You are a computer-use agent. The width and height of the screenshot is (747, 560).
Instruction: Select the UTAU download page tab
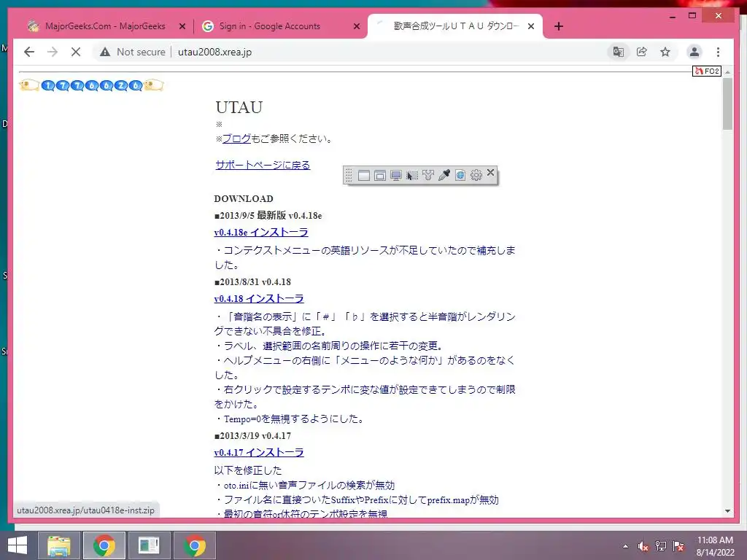455,26
